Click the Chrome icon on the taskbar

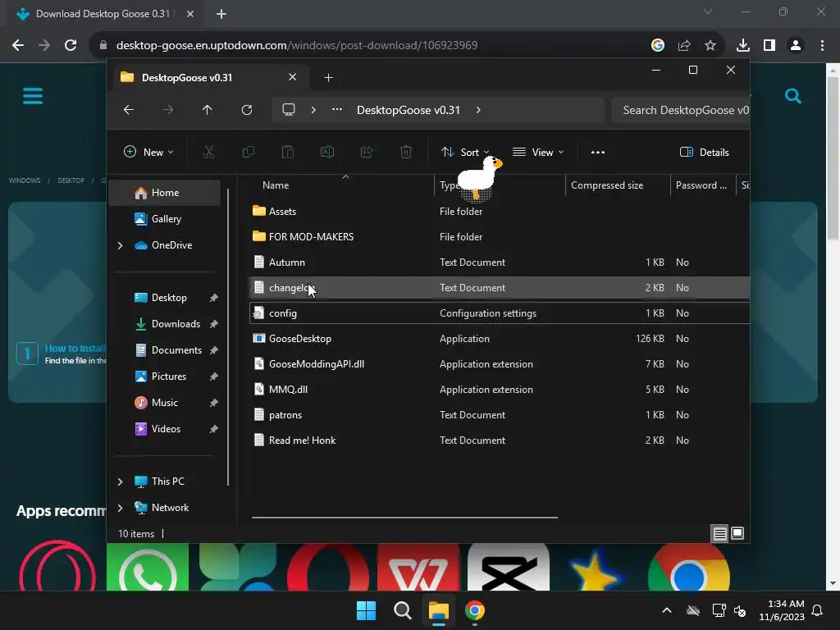pos(475,610)
